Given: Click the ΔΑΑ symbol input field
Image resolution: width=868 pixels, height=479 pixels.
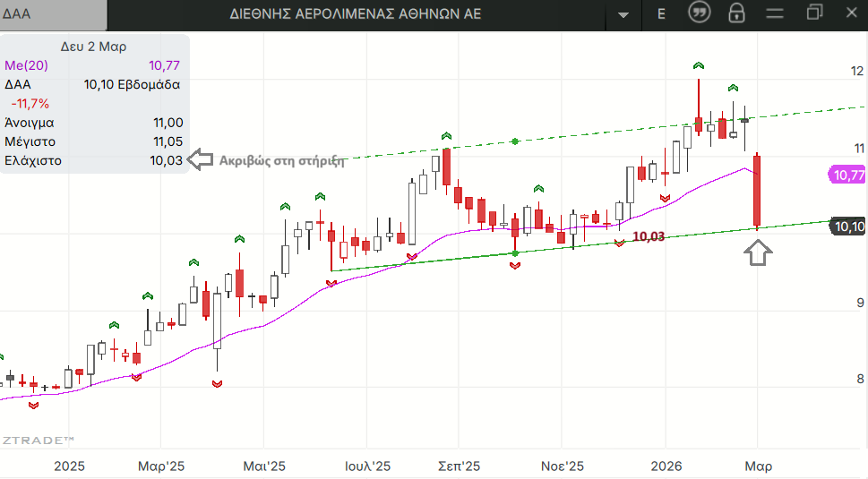Looking at the screenshot, I should (x=52, y=13).
